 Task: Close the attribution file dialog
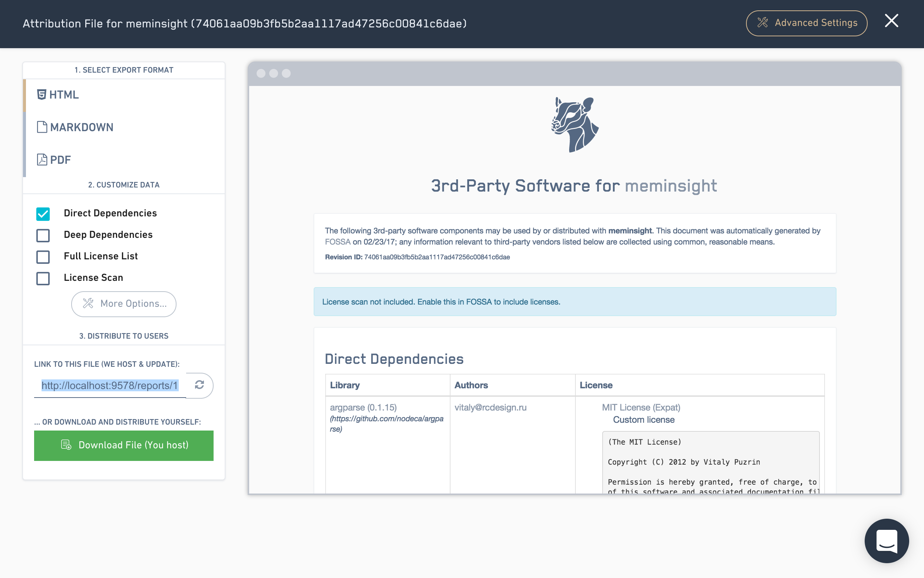[891, 21]
